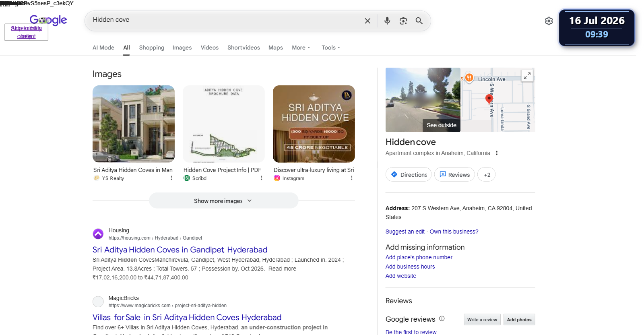Screen dimensions: 644x335
Task: Click Add business hours link
Action: (x=410, y=267)
